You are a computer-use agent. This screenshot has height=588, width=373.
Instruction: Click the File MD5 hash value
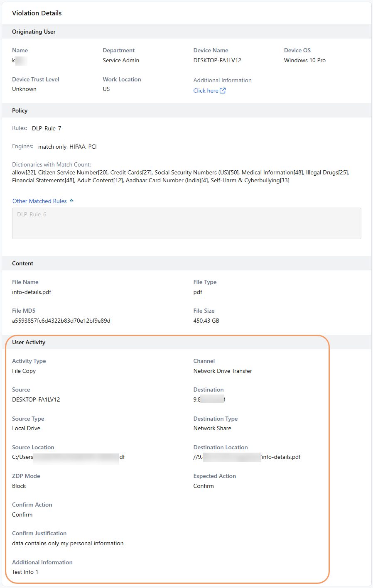[x=61, y=321]
